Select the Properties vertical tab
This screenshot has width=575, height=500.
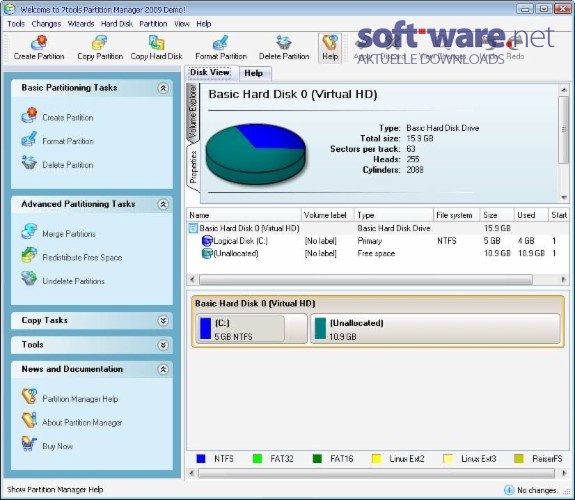(x=193, y=167)
